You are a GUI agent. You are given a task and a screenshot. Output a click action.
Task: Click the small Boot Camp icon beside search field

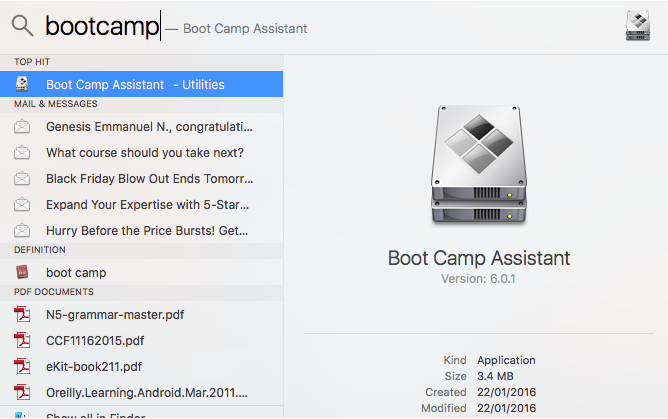(x=638, y=26)
